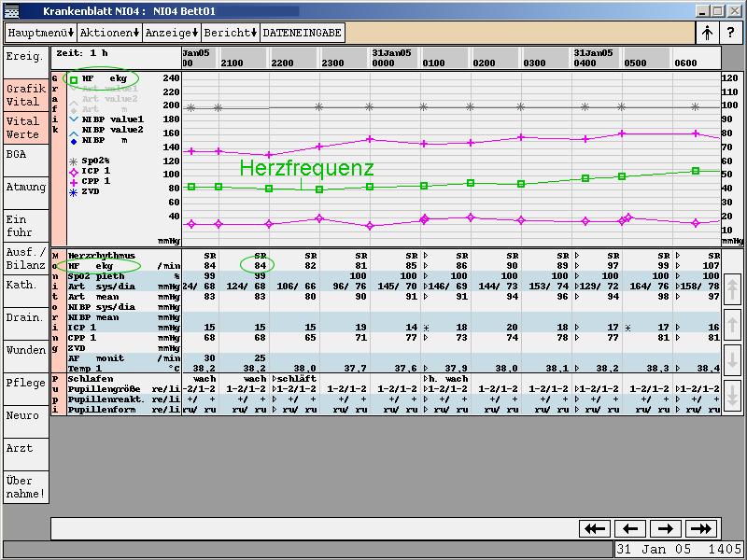Click the magenta diamond marker for ICP 1
The width and height of the screenshot is (747, 560).
[x=74, y=172]
